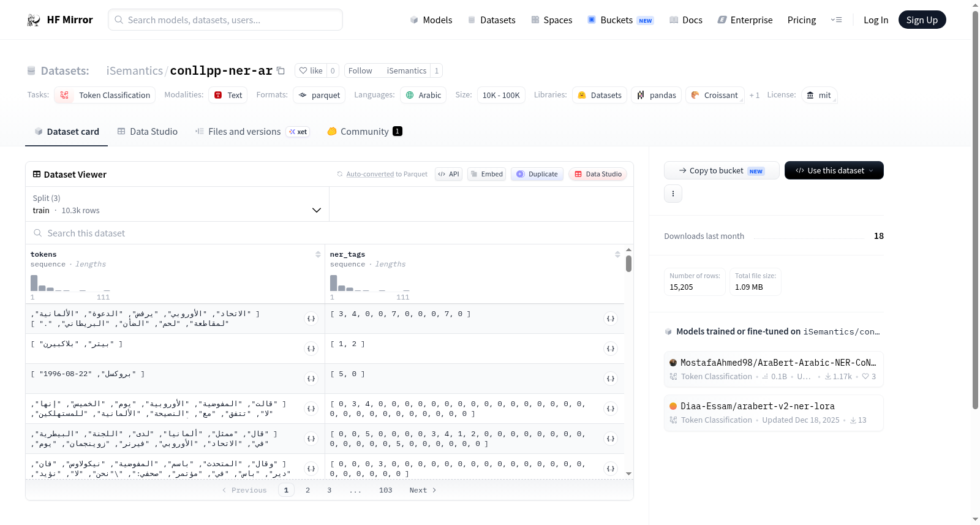Filter by Token Classification task tag
Screen dimensions: 980x525
tap(105, 95)
